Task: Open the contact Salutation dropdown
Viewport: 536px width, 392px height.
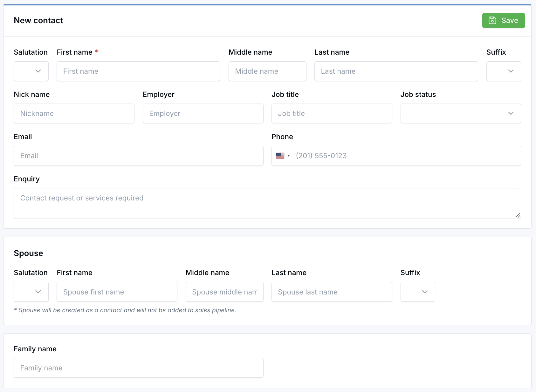Action: click(x=31, y=71)
